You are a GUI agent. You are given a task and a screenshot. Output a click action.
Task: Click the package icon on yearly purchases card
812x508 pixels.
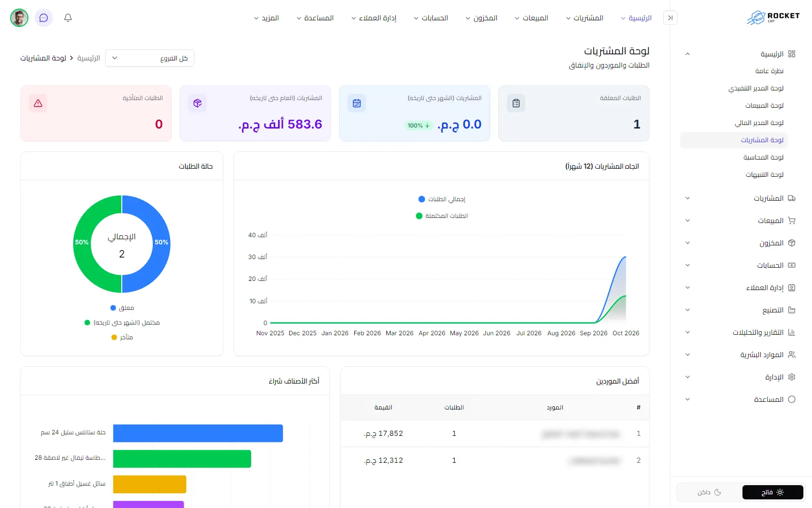click(x=197, y=103)
